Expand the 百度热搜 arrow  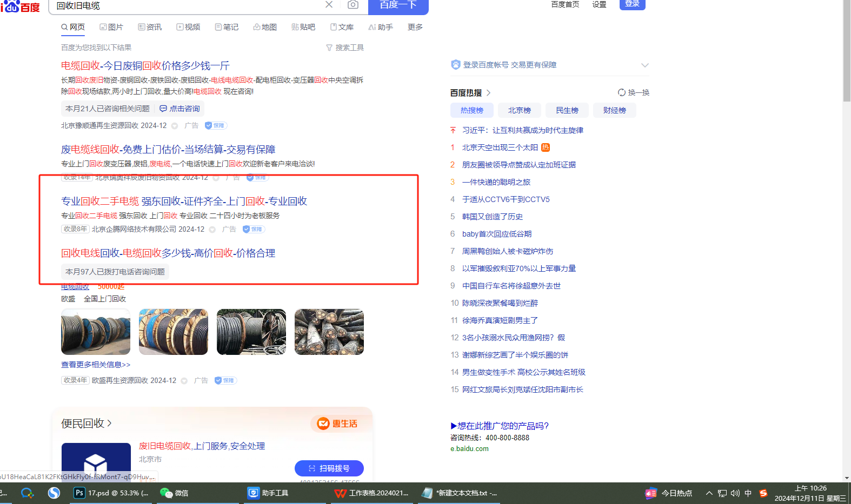(x=489, y=93)
